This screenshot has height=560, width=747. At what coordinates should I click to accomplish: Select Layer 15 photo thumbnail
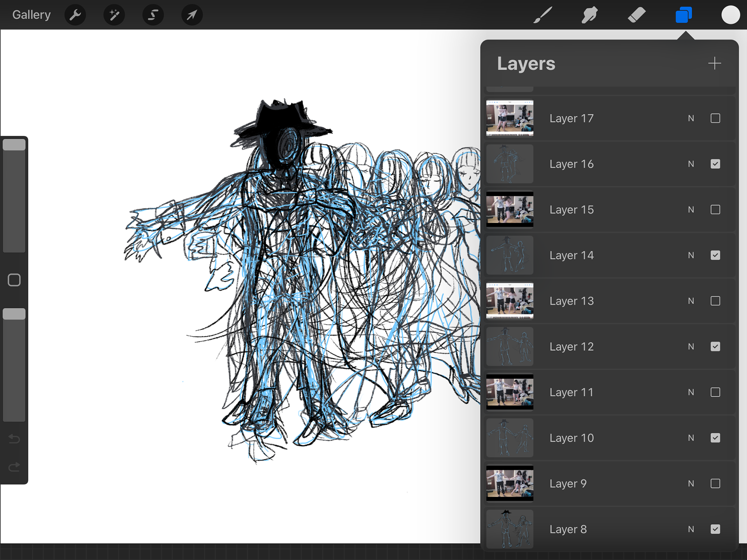[x=510, y=210]
